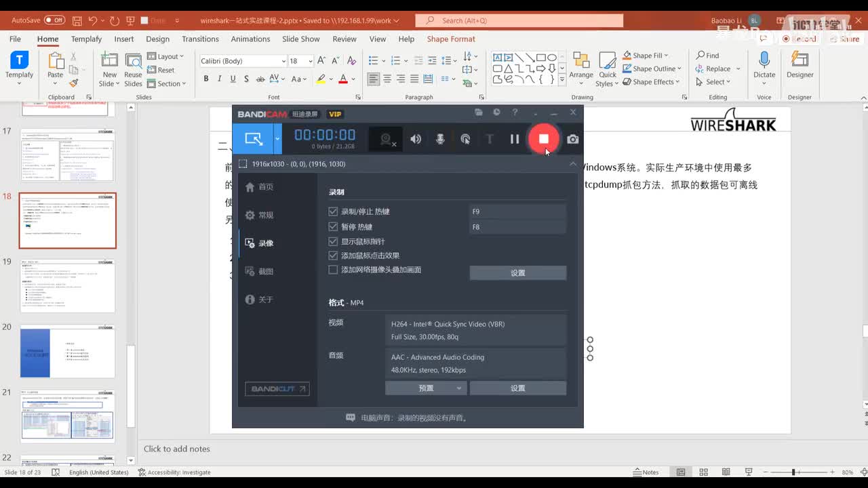This screenshot has height=488, width=868.
Task: Switch to the Design ribbon tab
Action: pos(157,39)
